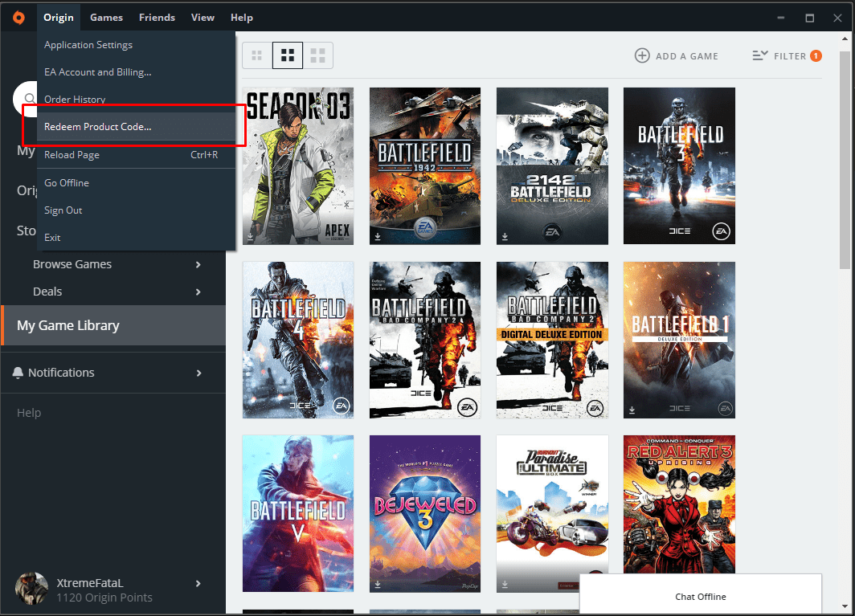Open the Help menu in menu bar
Image resolution: width=855 pixels, height=616 pixels.
[x=242, y=18]
